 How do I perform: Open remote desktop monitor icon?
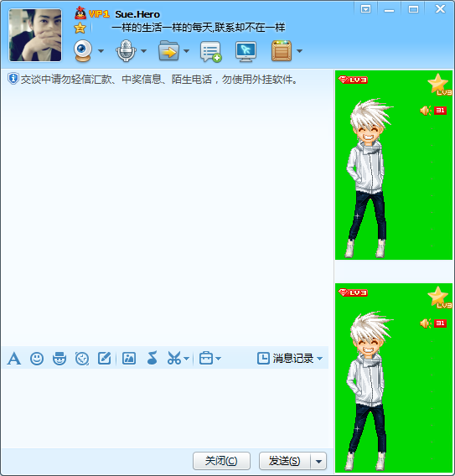pos(246,52)
